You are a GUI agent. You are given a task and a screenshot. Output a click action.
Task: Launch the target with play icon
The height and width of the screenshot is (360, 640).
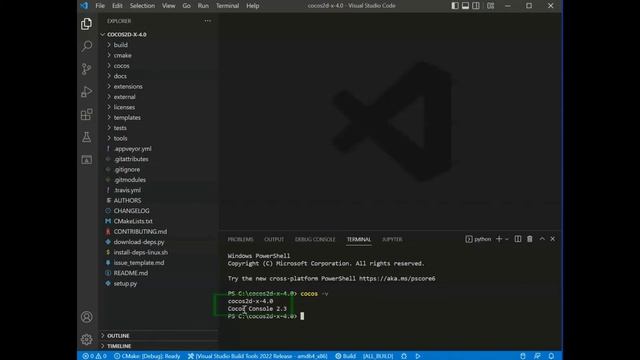point(418,356)
